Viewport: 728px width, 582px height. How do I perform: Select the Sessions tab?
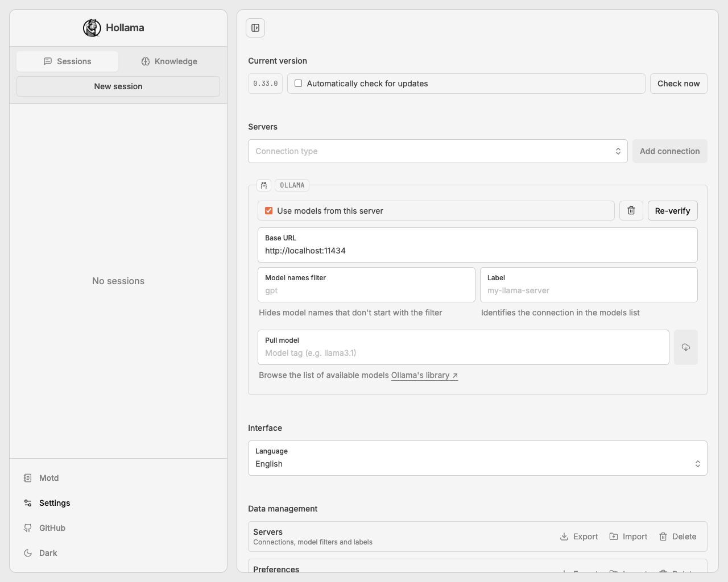pos(68,61)
